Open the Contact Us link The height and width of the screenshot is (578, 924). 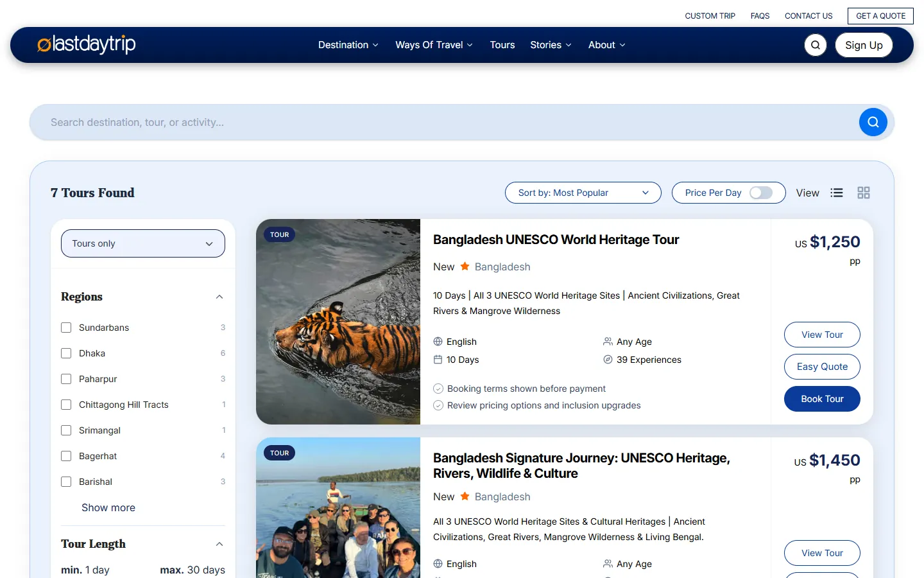tap(809, 16)
